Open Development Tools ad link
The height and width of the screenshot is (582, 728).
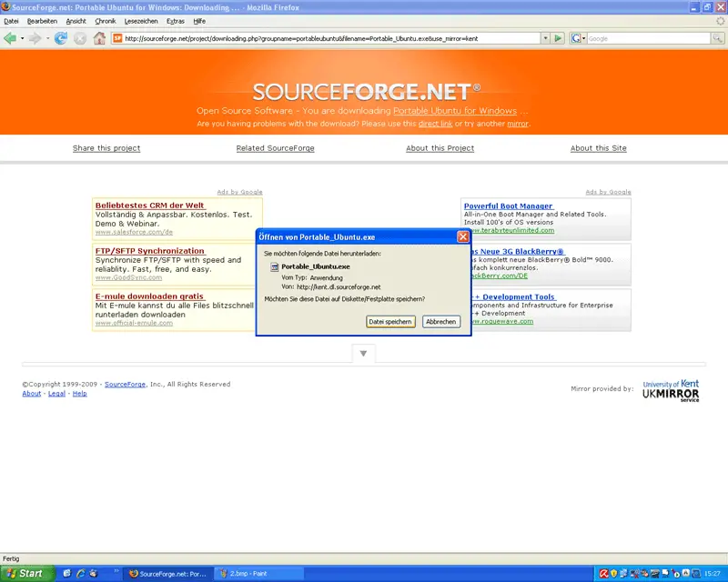(x=513, y=297)
